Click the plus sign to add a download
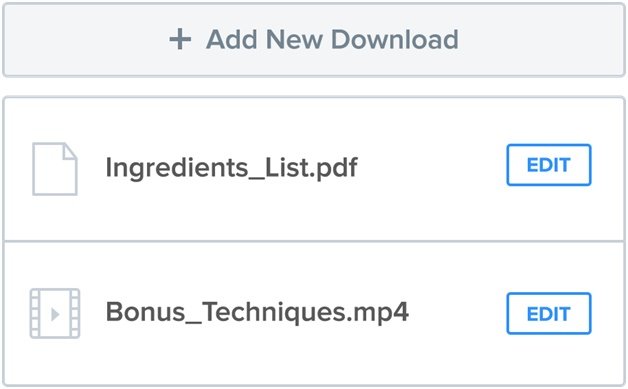This screenshot has width=628, height=389. pyautogui.click(x=180, y=39)
